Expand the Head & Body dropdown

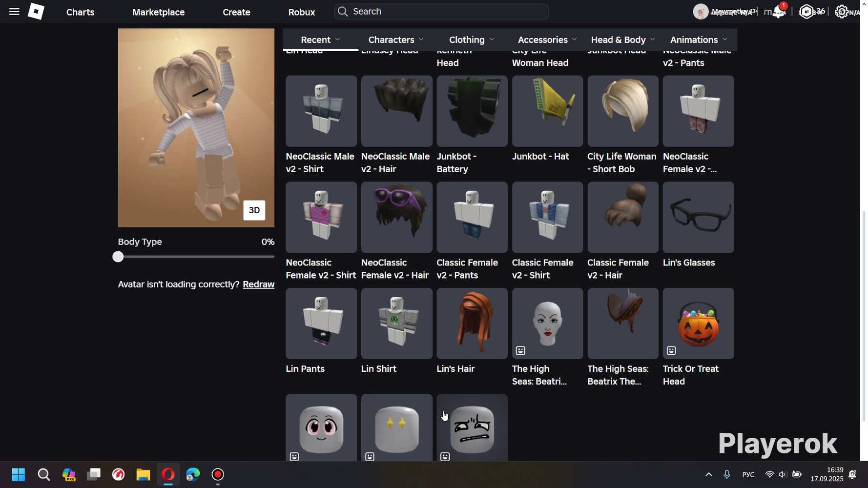tap(623, 40)
